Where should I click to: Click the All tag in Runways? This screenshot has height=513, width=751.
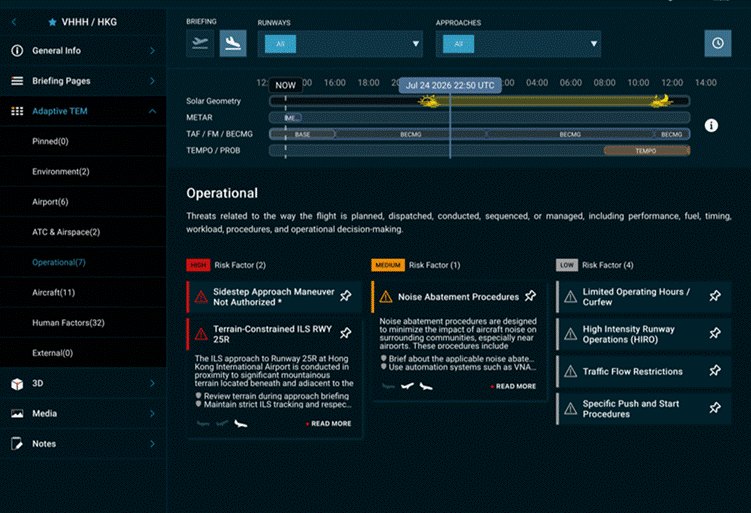coord(280,44)
